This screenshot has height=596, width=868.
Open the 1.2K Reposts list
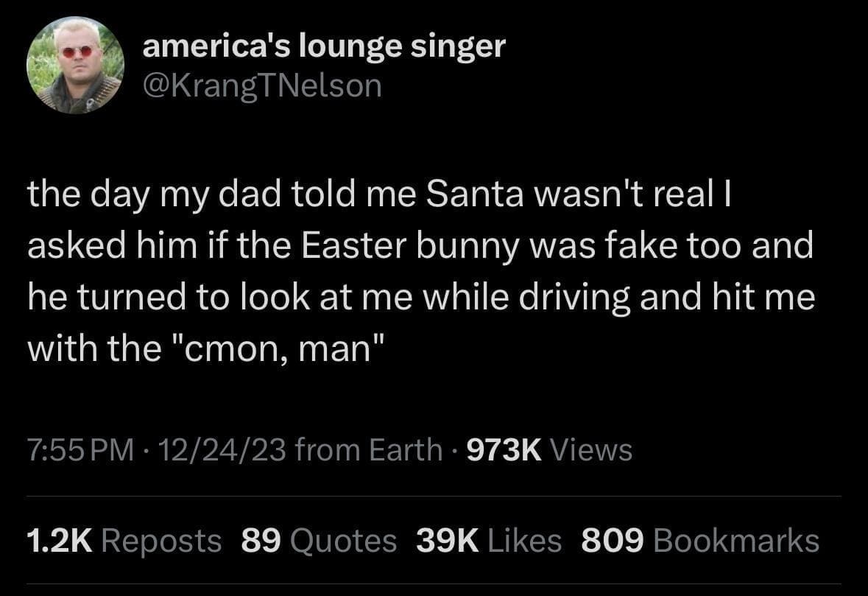(x=124, y=541)
